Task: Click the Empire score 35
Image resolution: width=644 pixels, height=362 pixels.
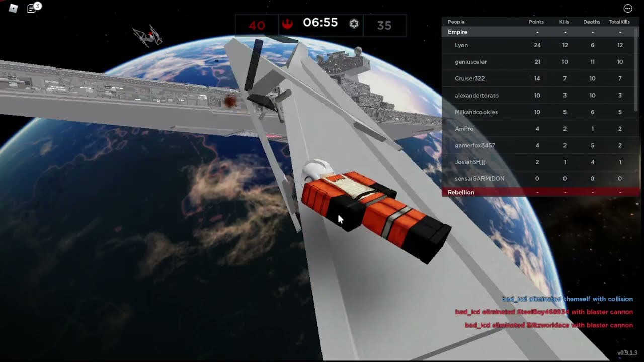Action: point(384,25)
